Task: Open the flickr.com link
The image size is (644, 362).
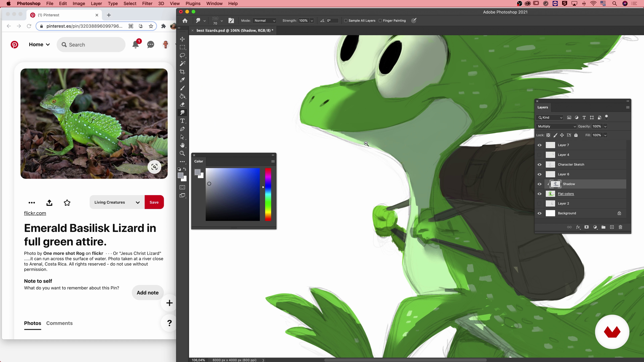Action: point(35,213)
